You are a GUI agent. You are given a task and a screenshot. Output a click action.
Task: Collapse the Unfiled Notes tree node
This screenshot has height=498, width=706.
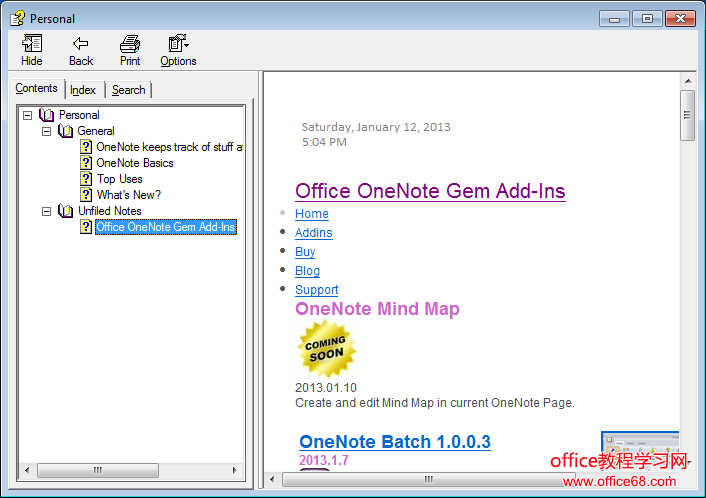46,211
